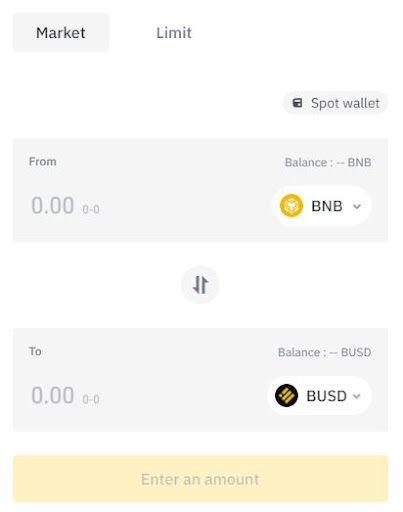Click the To label
Viewport: 403px width, 512px height.
pyautogui.click(x=35, y=351)
